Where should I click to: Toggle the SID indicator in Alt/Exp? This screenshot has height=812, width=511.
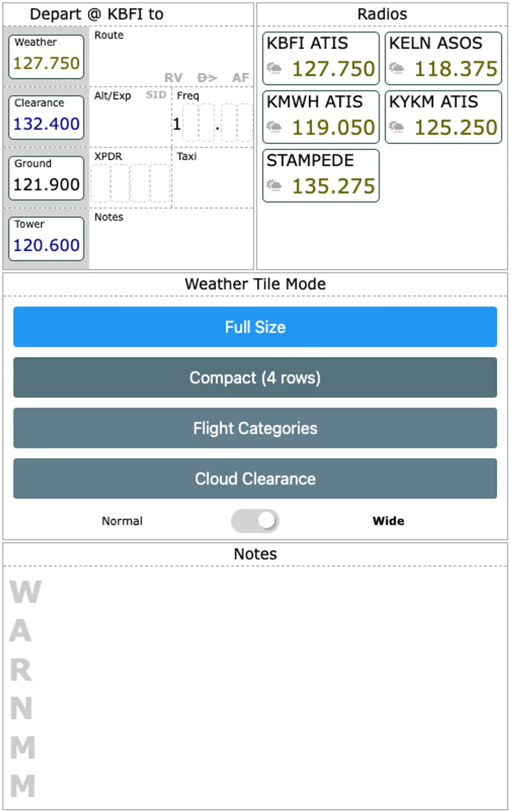[x=156, y=95]
